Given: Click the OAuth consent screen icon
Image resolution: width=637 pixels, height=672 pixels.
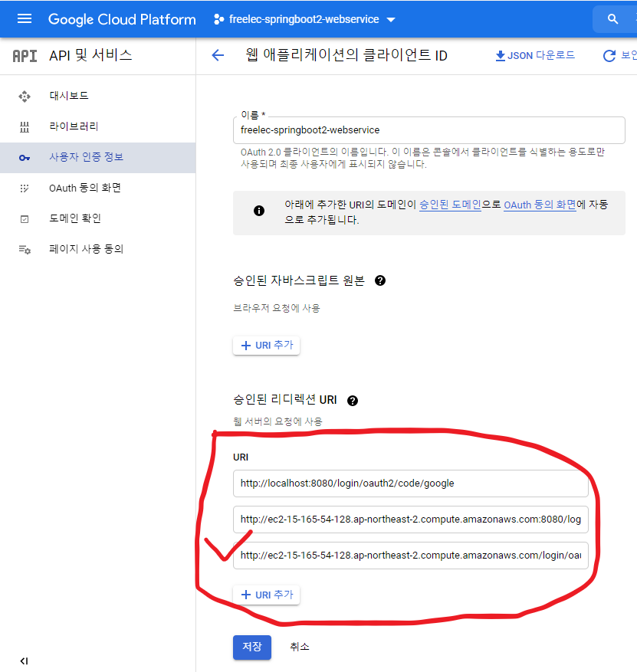Looking at the screenshot, I should [25, 188].
